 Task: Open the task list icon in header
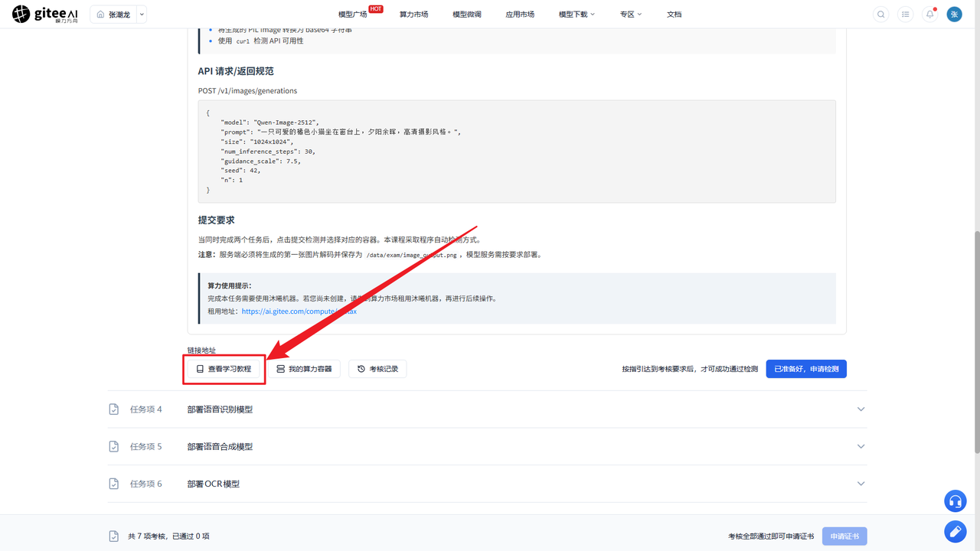pyautogui.click(x=906, y=14)
